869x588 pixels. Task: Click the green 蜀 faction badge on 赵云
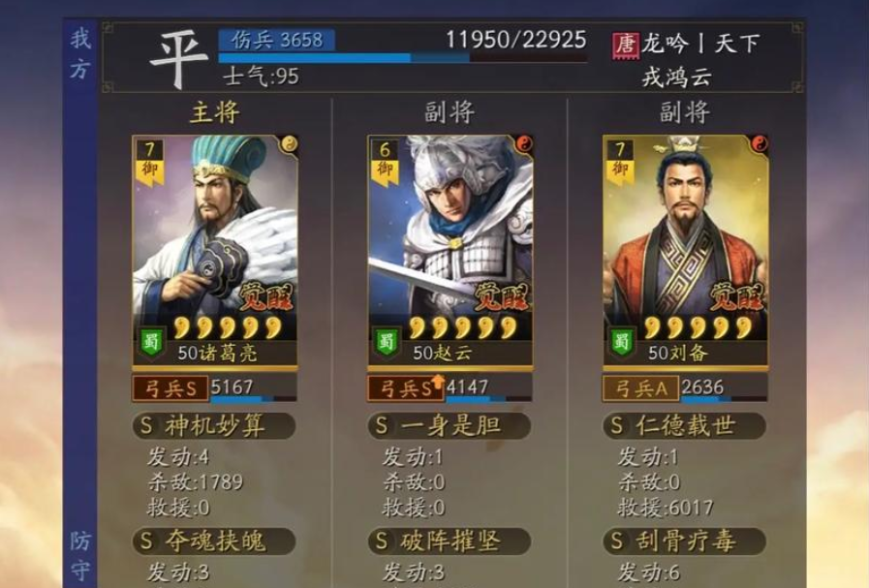[x=386, y=343]
